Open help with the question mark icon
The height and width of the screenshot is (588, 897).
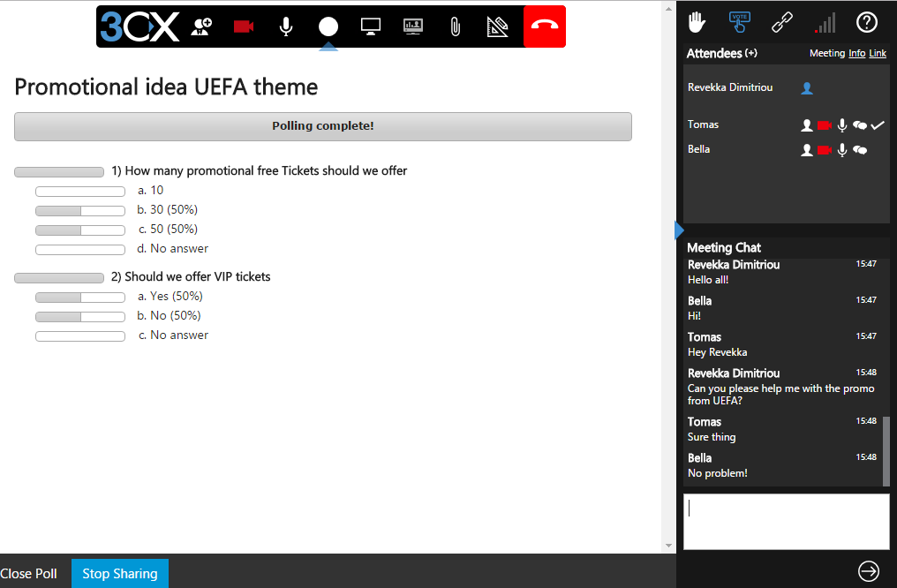pos(867,23)
